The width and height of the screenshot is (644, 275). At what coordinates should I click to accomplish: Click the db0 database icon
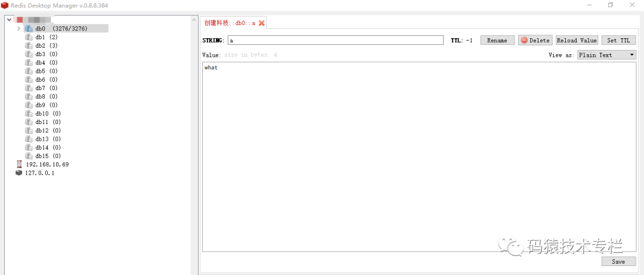[x=29, y=29]
